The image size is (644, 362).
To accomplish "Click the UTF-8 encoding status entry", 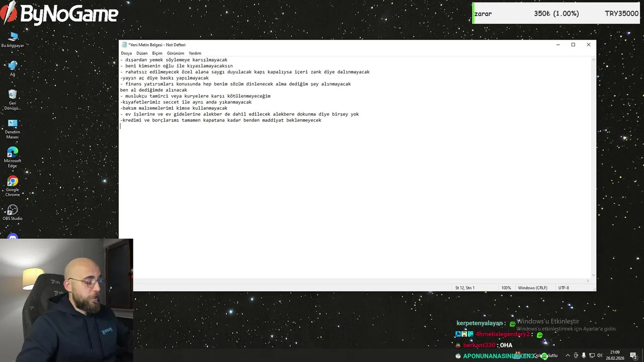I will pyautogui.click(x=563, y=288).
